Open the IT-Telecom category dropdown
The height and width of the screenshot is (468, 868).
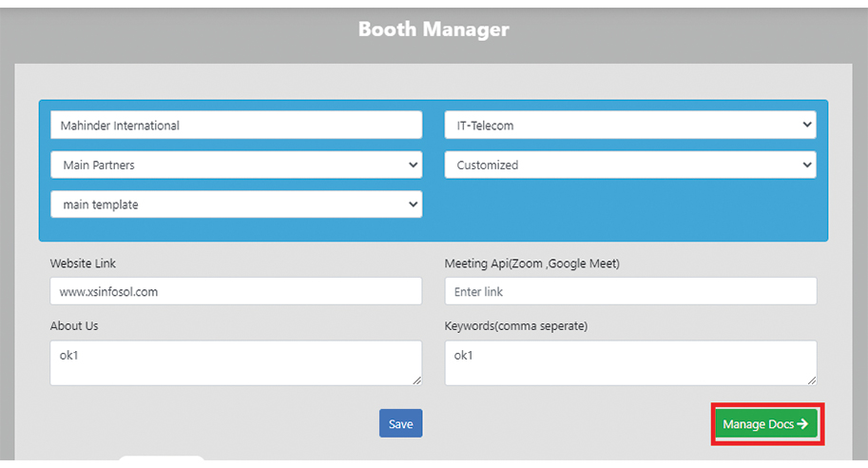point(629,125)
